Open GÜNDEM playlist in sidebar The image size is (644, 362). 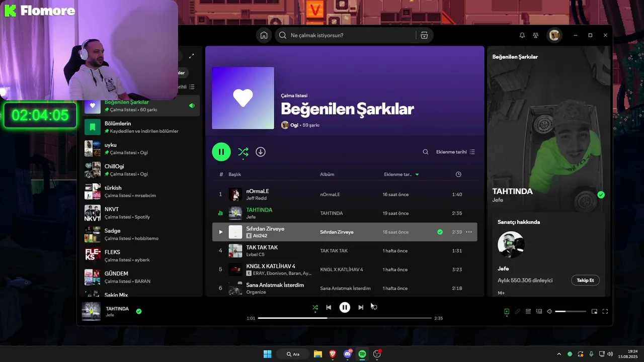142,277
